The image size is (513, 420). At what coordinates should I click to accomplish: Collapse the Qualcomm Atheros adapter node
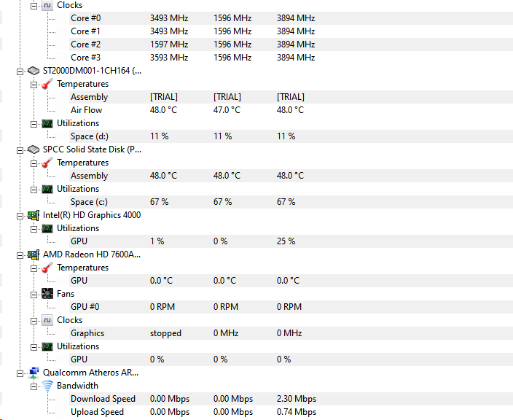20,373
